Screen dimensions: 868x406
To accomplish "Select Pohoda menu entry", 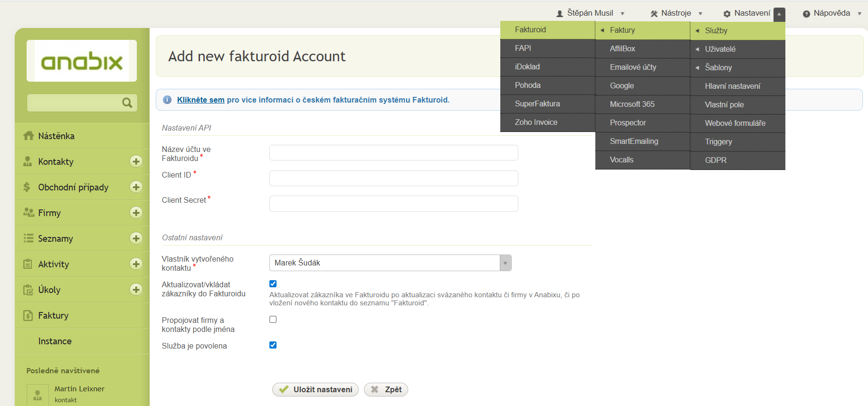I will coord(548,85).
